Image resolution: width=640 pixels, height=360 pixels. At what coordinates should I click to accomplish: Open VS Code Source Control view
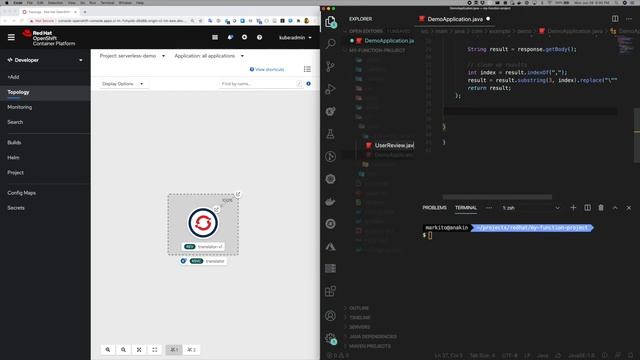[331, 66]
